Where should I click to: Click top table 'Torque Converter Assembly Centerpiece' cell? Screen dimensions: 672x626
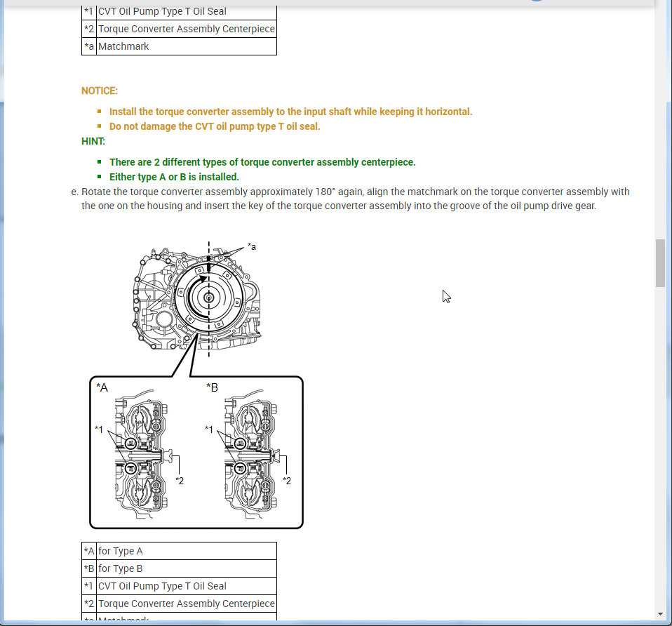tap(187, 29)
